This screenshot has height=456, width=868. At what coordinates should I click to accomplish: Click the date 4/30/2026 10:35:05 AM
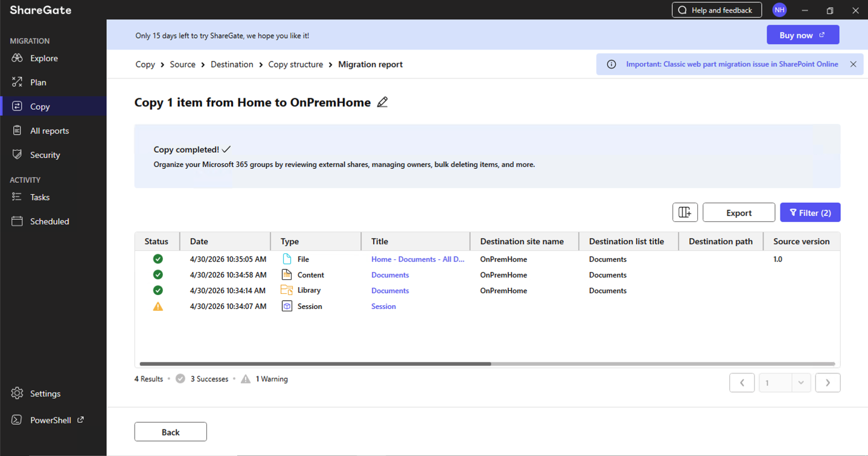click(228, 259)
